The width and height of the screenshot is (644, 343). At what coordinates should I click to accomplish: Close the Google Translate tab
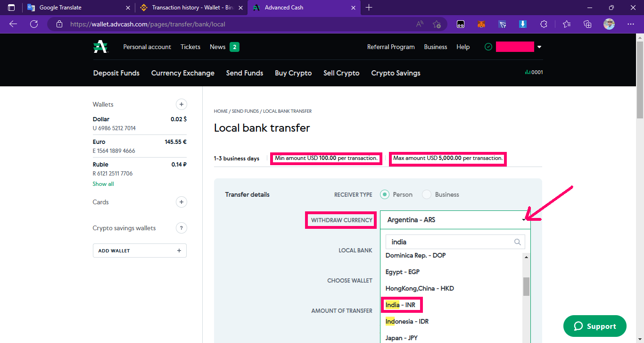pyautogui.click(x=128, y=8)
